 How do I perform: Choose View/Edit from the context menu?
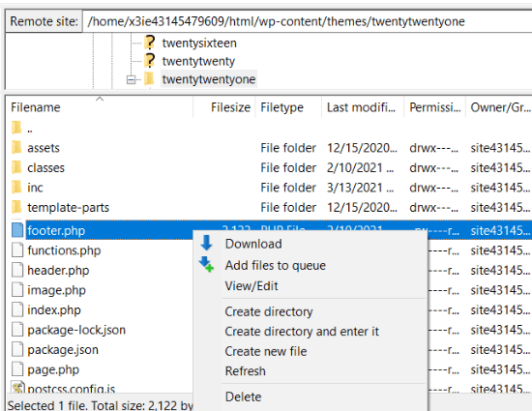tap(251, 286)
